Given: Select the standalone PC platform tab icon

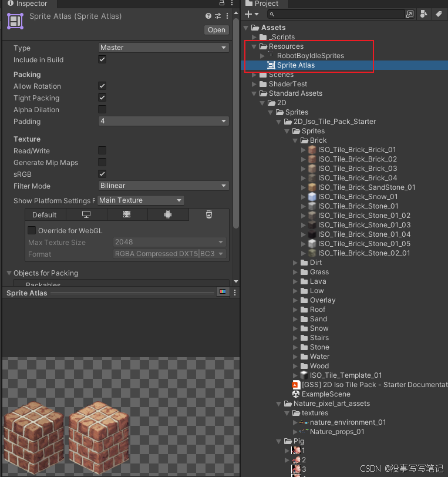Looking at the screenshot, I should coord(86,215).
